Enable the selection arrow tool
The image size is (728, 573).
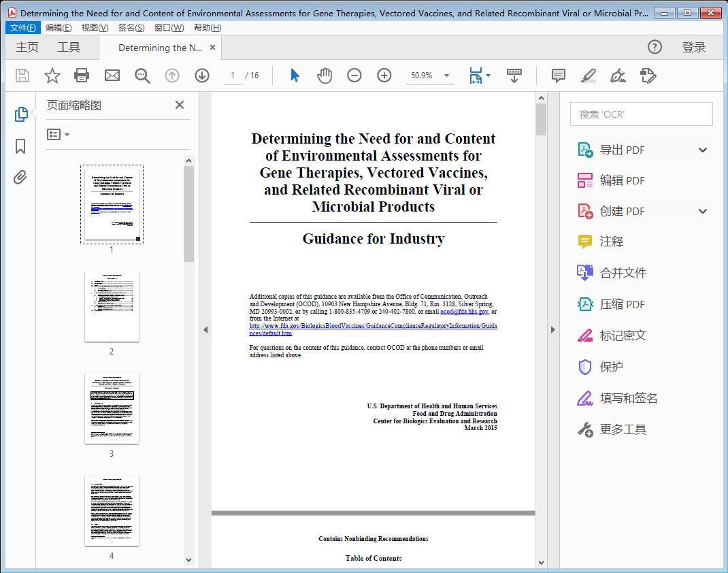point(295,76)
